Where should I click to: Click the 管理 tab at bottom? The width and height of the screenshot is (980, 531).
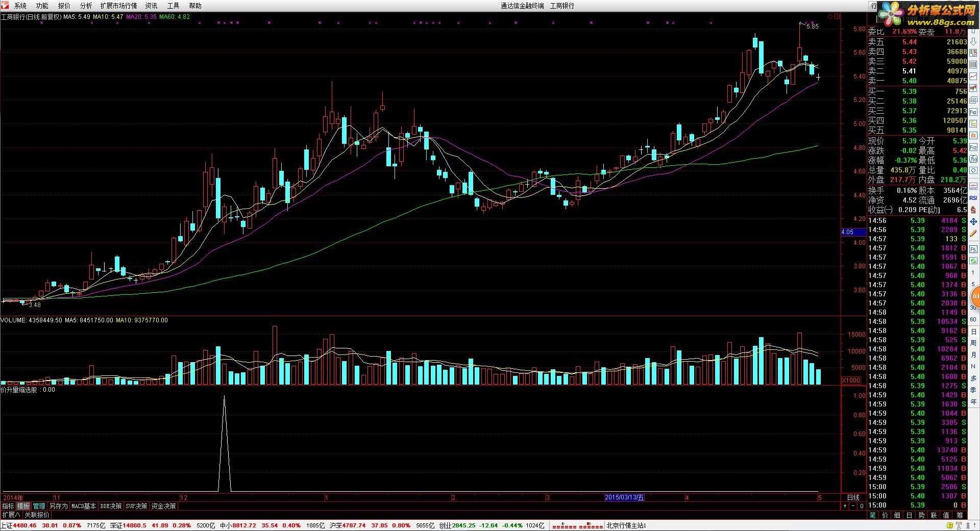(39, 506)
